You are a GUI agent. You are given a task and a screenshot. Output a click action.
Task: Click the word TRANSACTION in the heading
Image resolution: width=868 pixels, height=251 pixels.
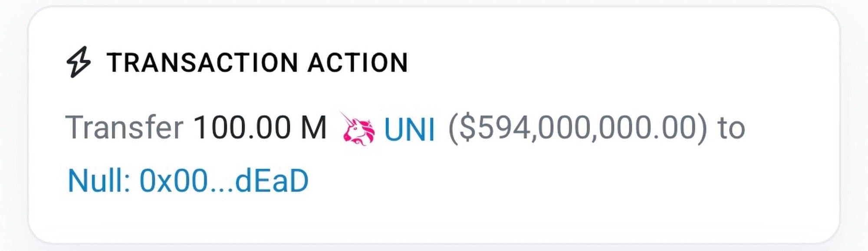click(x=202, y=62)
